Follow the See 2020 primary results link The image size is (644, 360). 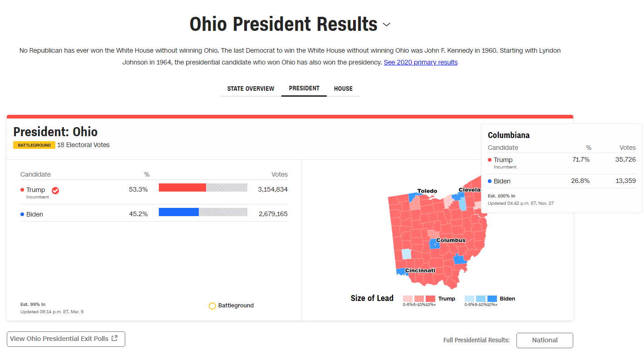(420, 62)
